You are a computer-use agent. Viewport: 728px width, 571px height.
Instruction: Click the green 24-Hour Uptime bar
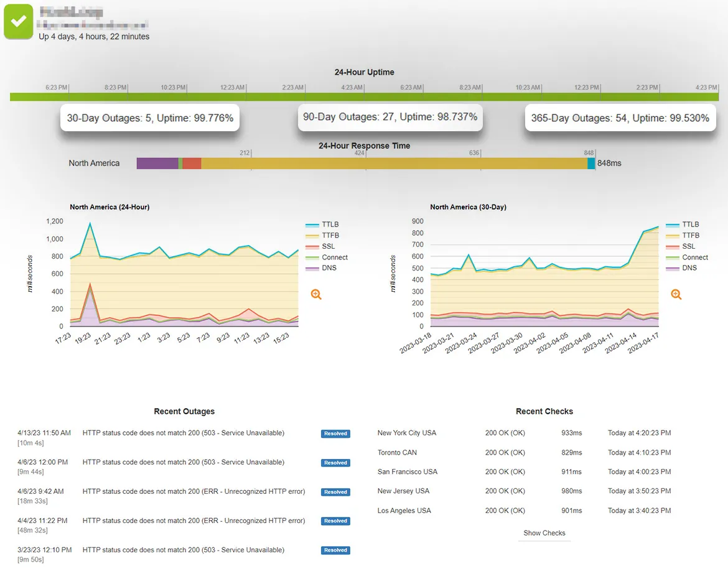point(364,96)
